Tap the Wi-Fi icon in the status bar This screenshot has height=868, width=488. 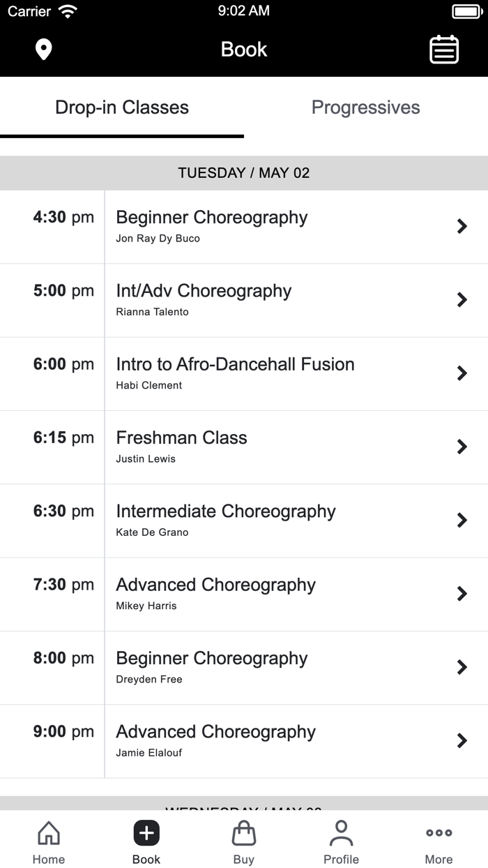(x=66, y=10)
